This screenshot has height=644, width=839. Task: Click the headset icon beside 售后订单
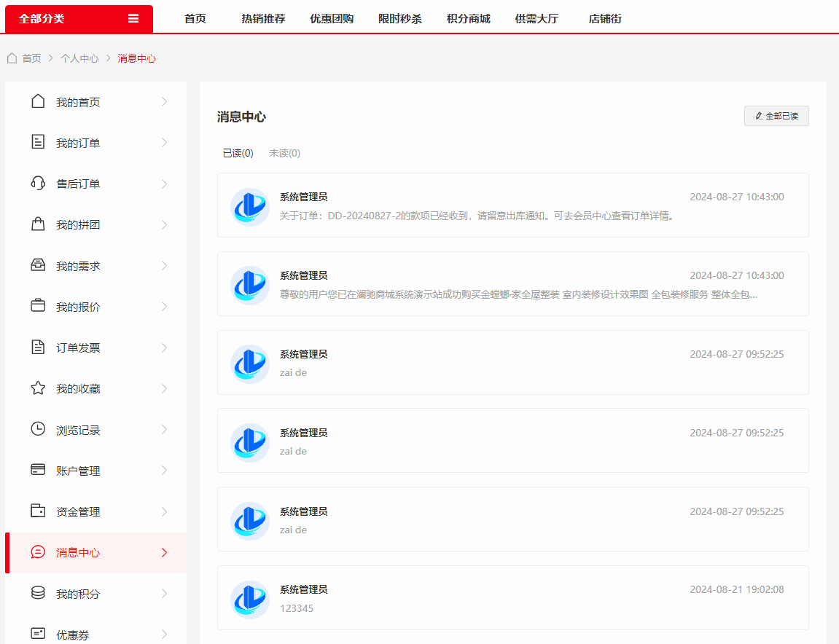pyautogui.click(x=38, y=183)
